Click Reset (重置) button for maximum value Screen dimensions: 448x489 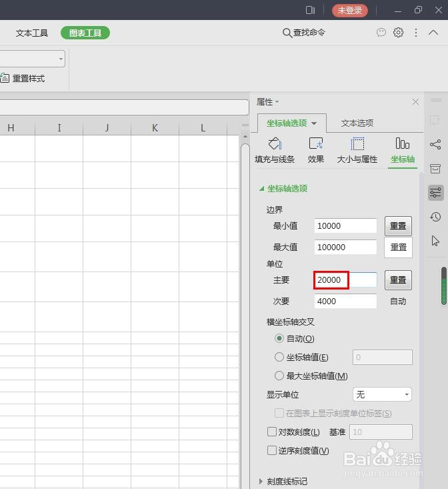click(398, 248)
